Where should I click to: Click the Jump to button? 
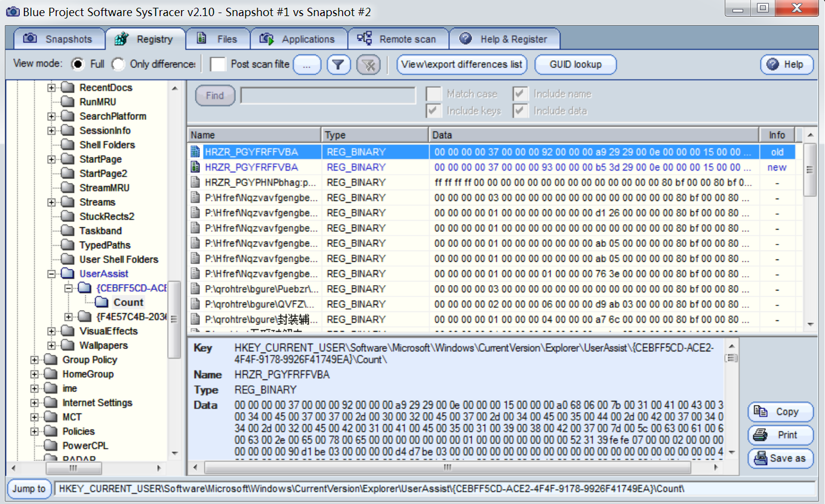click(x=29, y=488)
